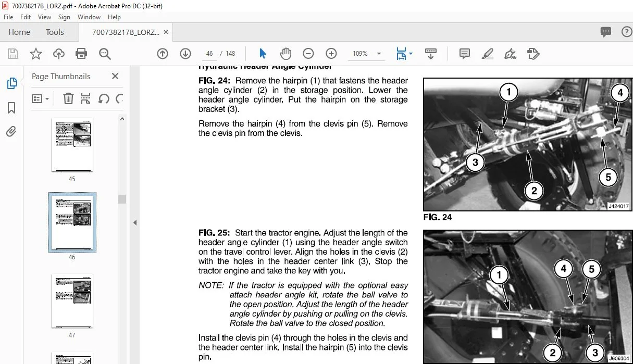Go to previous page arrow
The width and height of the screenshot is (633, 364).
point(163,54)
